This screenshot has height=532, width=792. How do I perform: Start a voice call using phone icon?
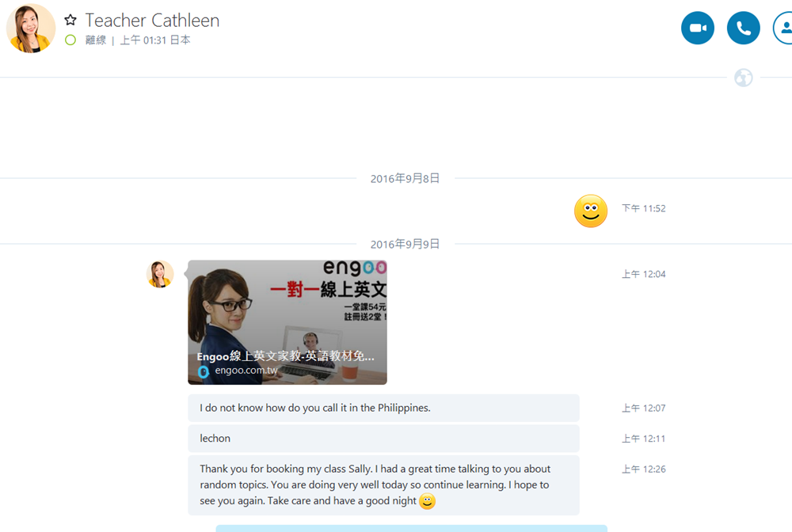743,28
